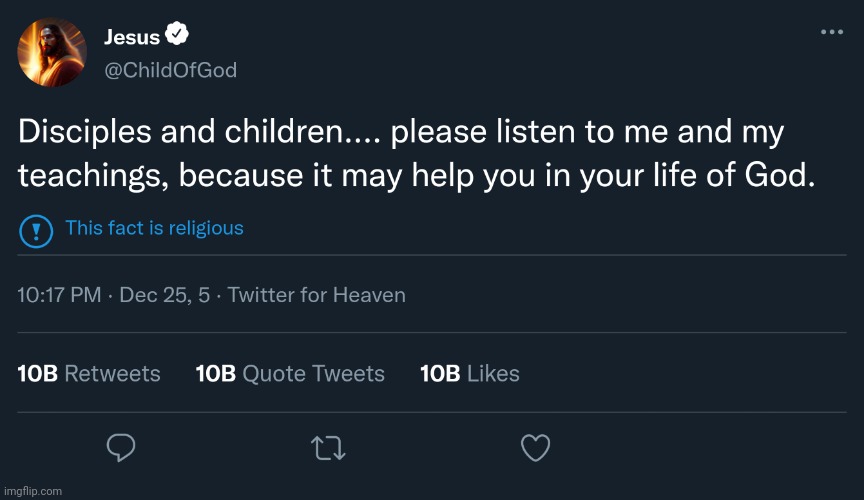
Task: Show the 10B Likes list
Action: [x=470, y=374]
